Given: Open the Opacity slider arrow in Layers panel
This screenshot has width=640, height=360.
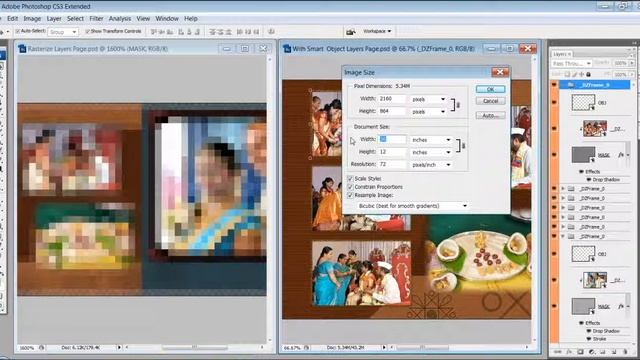Looking at the screenshot, I should point(631,63).
